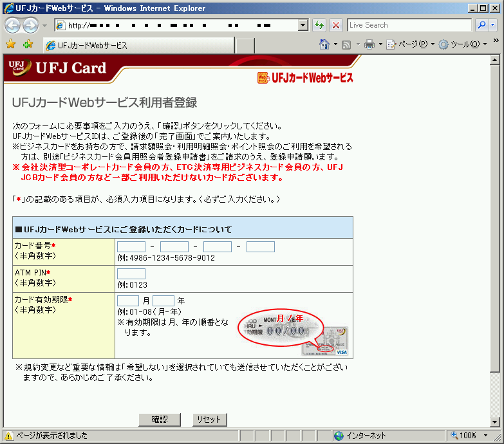Click the red Stop loading icon

click(x=336, y=25)
